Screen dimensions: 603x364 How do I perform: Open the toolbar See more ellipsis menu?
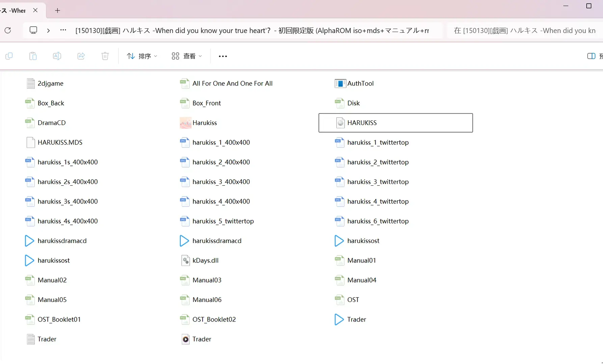pos(223,56)
